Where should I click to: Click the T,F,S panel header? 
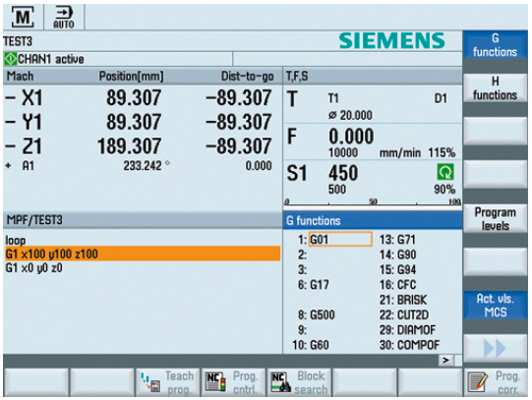[x=372, y=77]
